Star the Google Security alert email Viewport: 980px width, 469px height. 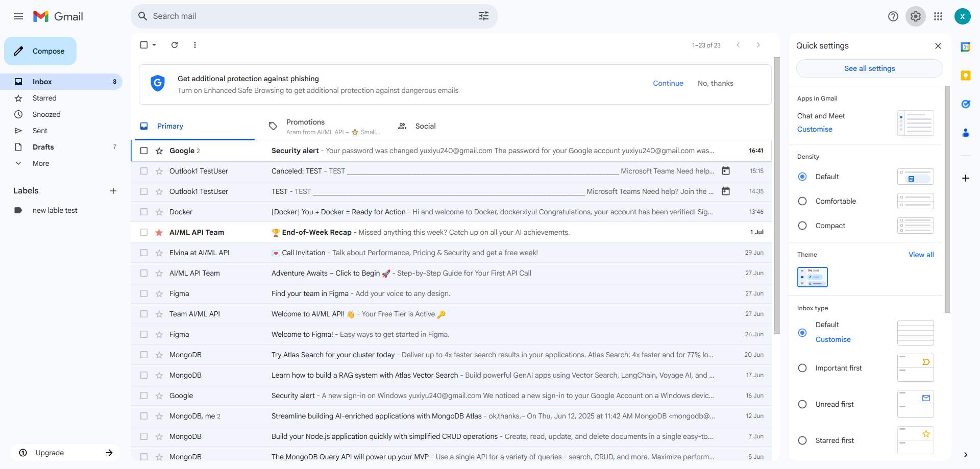click(159, 151)
